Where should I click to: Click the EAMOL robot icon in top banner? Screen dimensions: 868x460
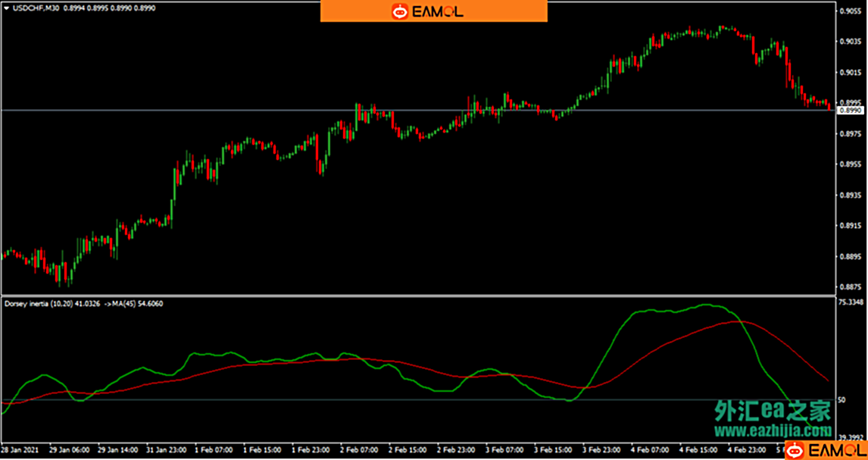(399, 11)
